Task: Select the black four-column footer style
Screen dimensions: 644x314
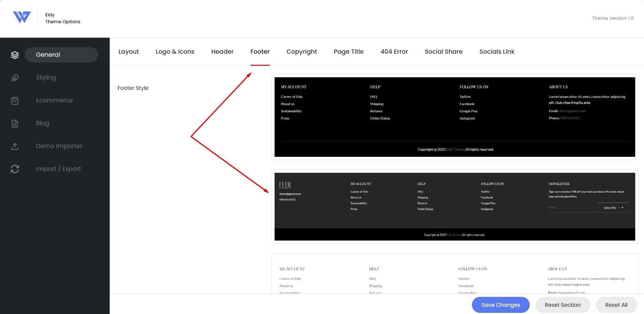Action: (x=455, y=117)
